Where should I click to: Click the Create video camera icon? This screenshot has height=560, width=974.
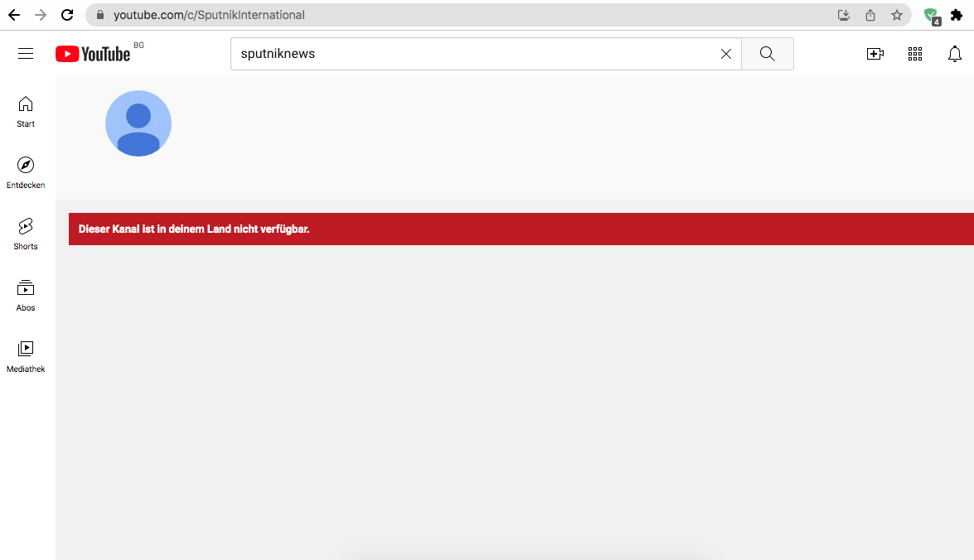pyautogui.click(x=875, y=54)
